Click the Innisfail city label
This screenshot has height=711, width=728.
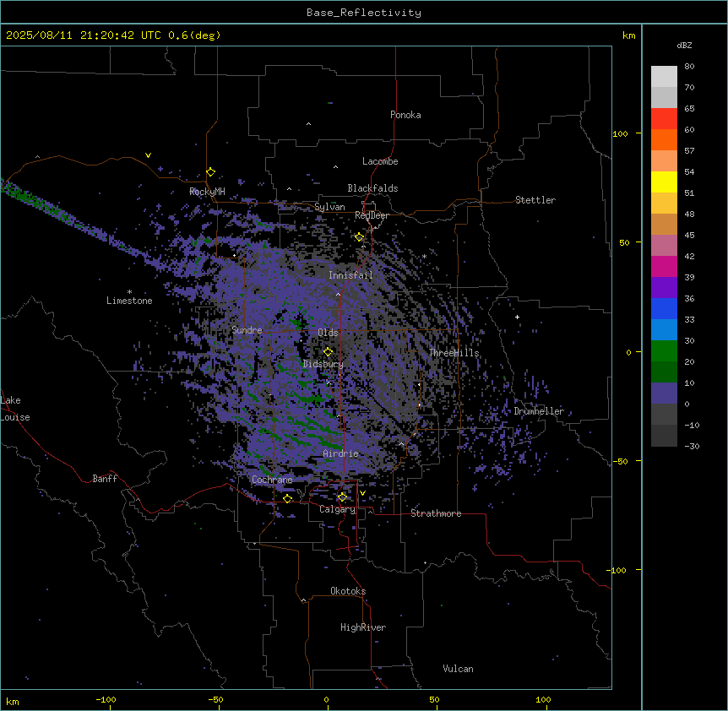(350, 275)
